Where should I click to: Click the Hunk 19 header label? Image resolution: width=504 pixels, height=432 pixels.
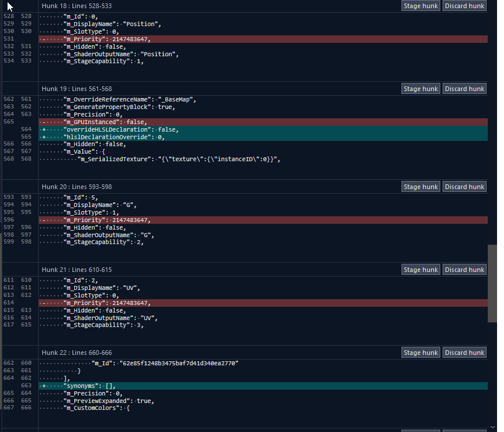click(76, 89)
